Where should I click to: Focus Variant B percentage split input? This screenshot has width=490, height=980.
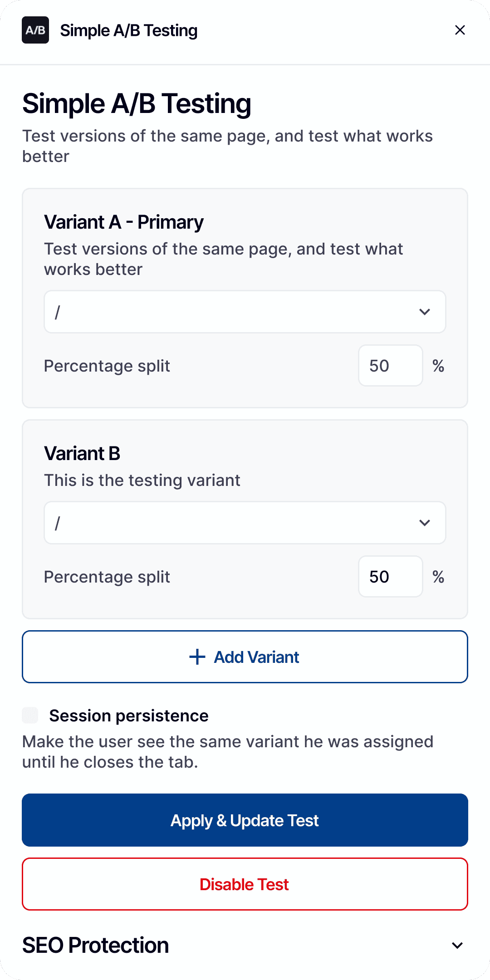coord(390,577)
